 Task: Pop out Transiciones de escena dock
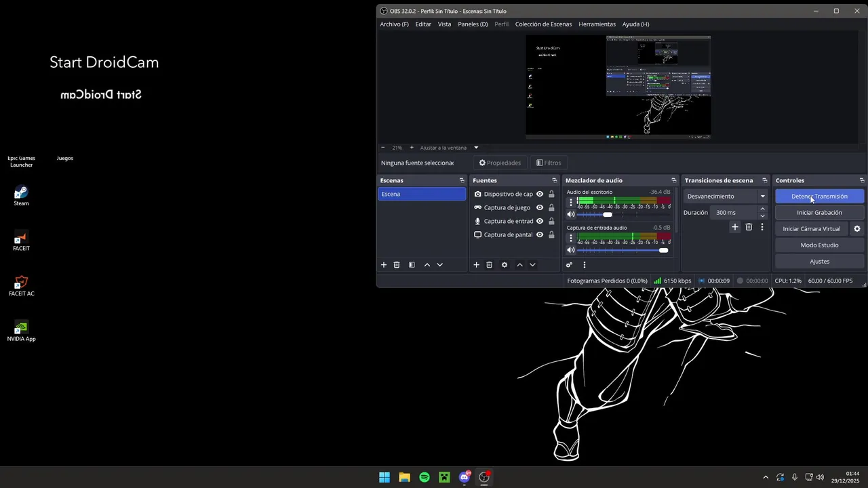[765, 180]
